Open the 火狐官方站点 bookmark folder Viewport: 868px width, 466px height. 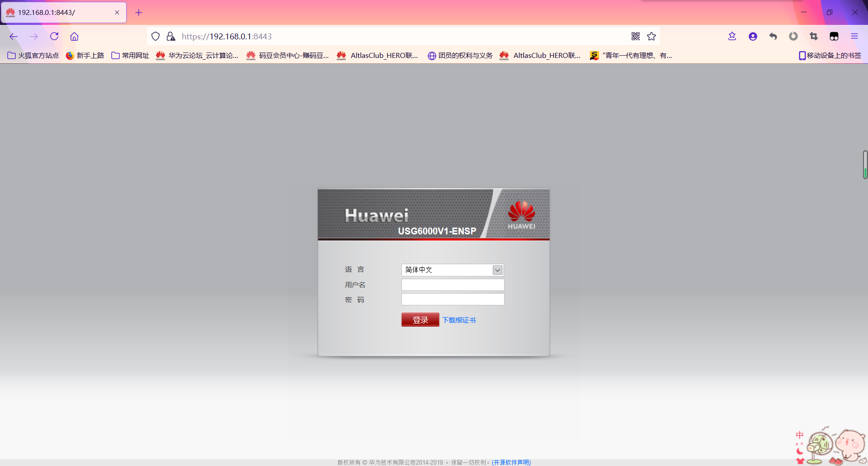point(33,56)
